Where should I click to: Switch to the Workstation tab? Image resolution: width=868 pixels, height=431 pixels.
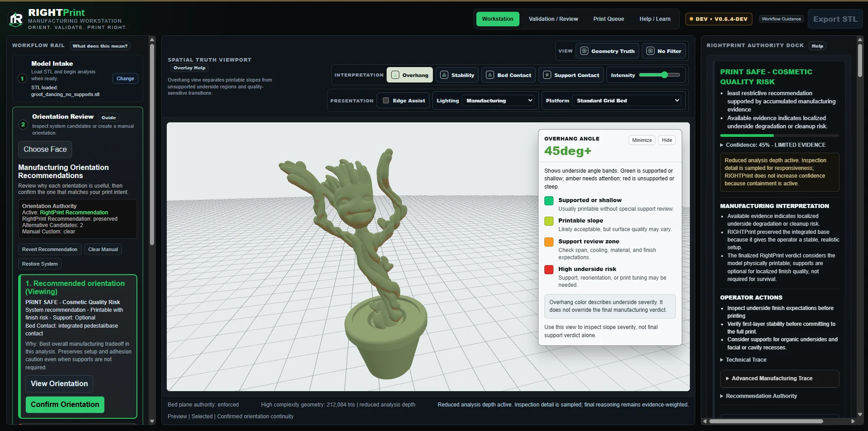(x=498, y=19)
